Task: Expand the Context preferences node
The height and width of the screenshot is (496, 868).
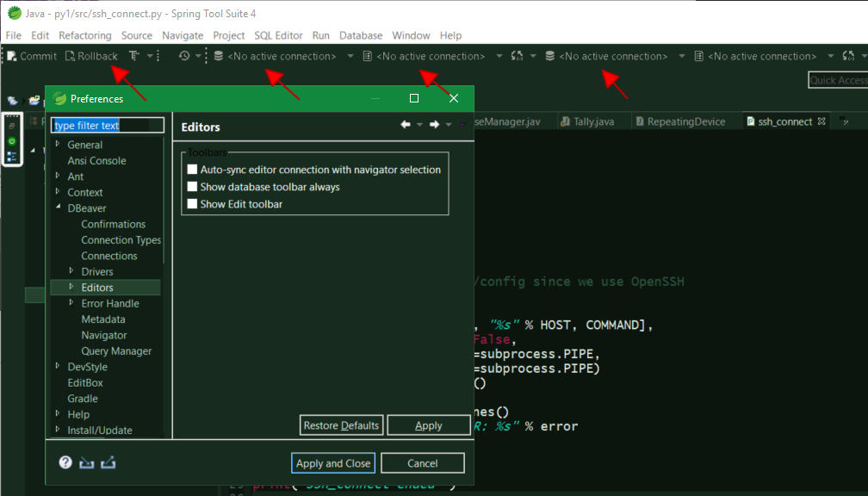Action: 58,191
